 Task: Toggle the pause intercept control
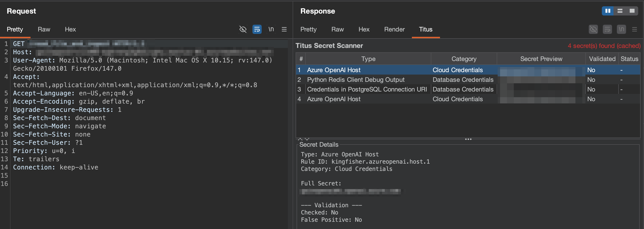(608, 11)
